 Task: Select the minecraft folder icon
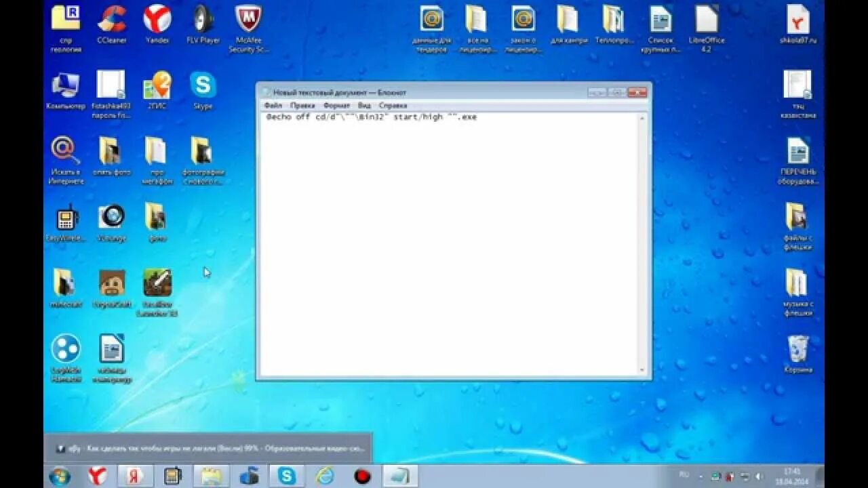[66, 289]
